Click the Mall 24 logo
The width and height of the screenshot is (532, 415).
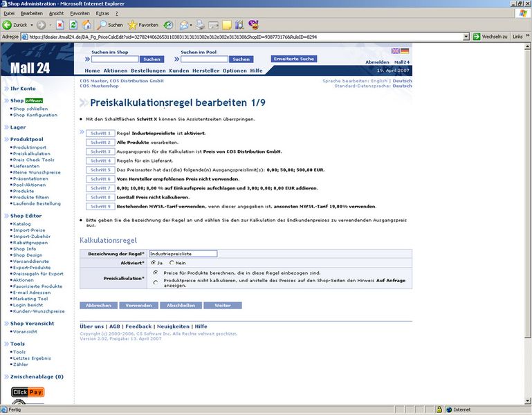coord(30,68)
